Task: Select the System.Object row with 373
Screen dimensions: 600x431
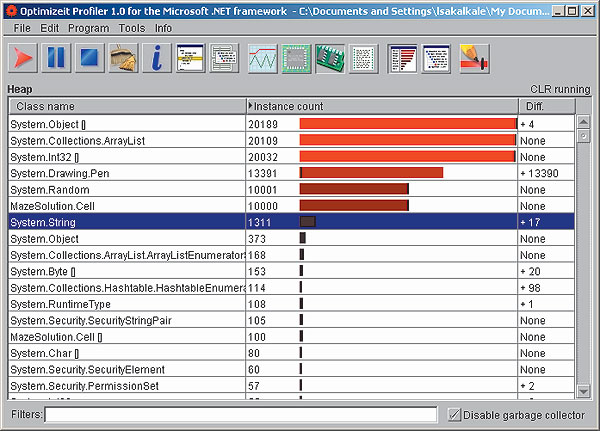Action: [291, 239]
